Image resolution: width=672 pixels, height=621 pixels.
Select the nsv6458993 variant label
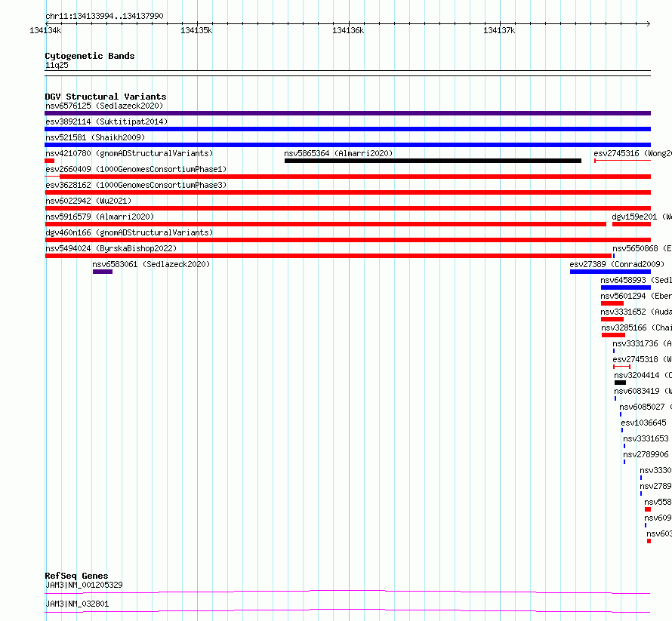pyautogui.click(x=636, y=280)
